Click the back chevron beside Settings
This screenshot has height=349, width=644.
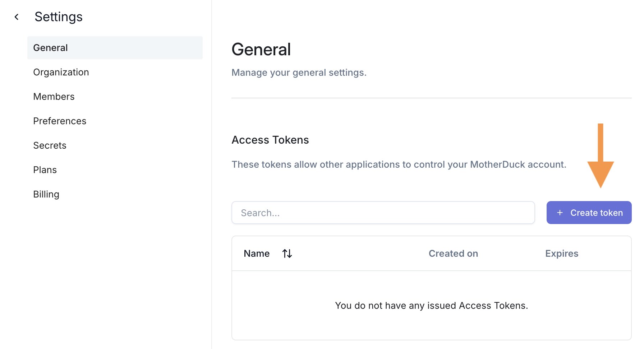pyautogui.click(x=17, y=17)
